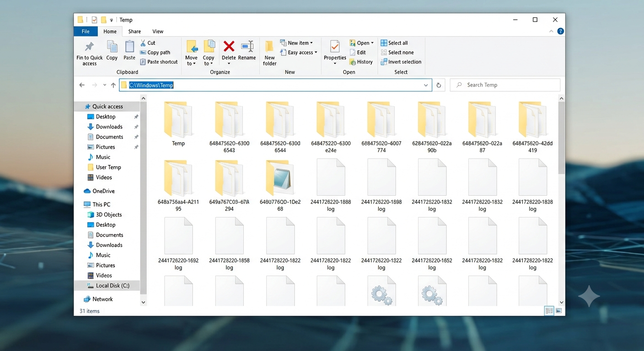Image resolution: width=644 pixels, height=351 pixels.
Task: Expand address bar history dropdown
Action: [x=426, y=85]
